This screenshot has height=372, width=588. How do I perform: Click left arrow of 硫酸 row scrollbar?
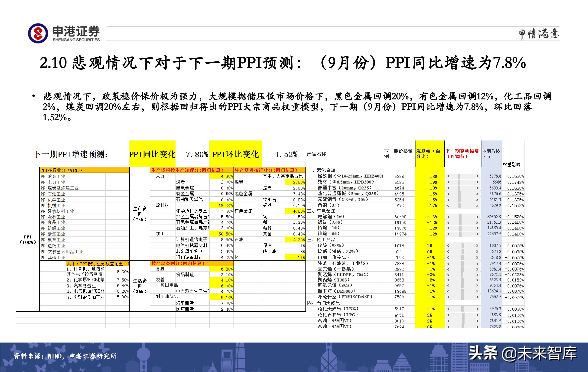448,245
